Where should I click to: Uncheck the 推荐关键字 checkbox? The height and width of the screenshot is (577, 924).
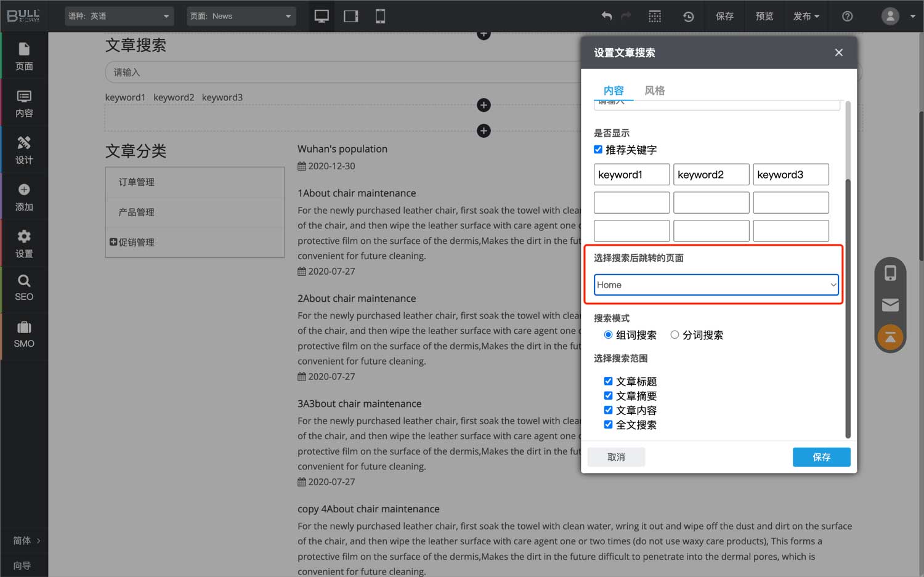tap(598, 150)
